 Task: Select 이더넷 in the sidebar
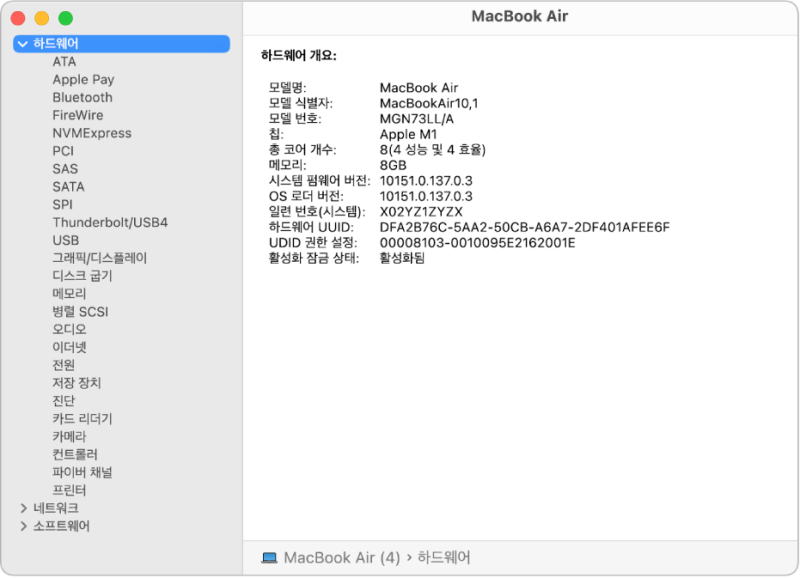(x=69, y=347)
